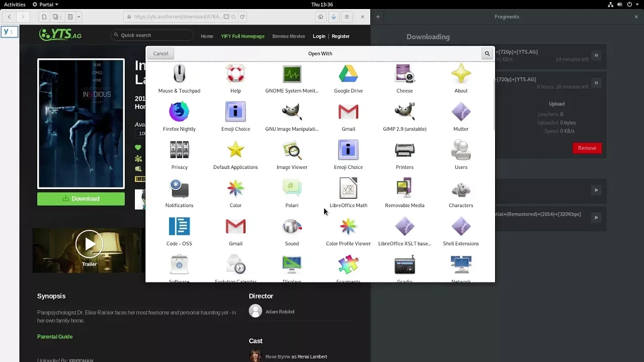
Task: Go to Browse Movies in site navigation
Action: [288, 36]
